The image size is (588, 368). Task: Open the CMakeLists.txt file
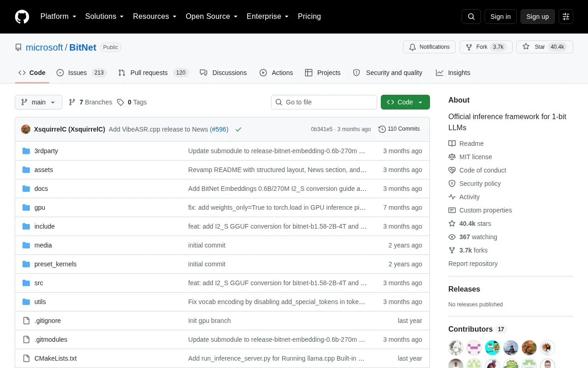(x=56, y=358)
